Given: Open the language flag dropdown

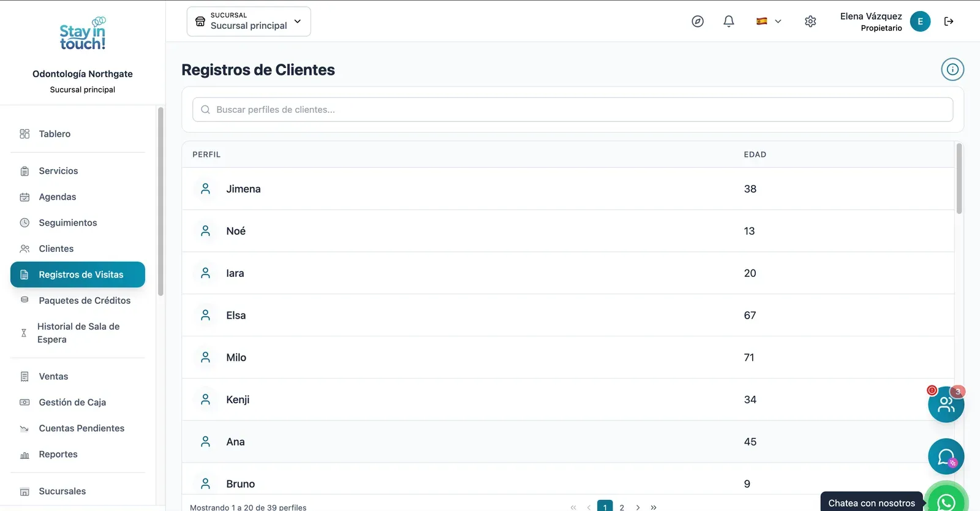Looking at the screenshot, I should 769,21.
